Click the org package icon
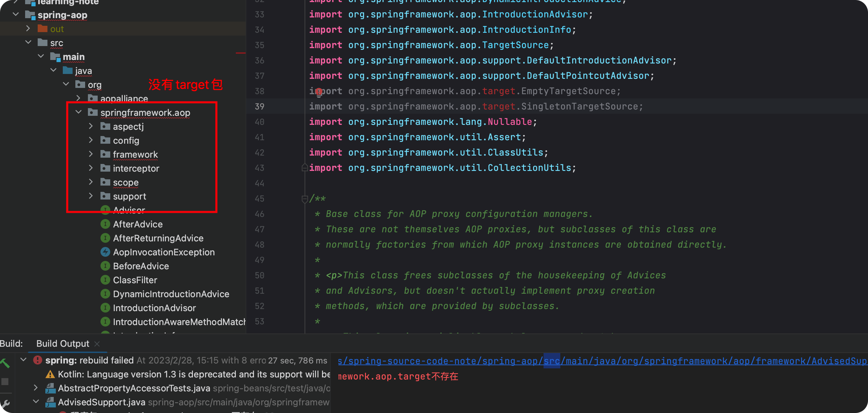 [x=80, y=84]
